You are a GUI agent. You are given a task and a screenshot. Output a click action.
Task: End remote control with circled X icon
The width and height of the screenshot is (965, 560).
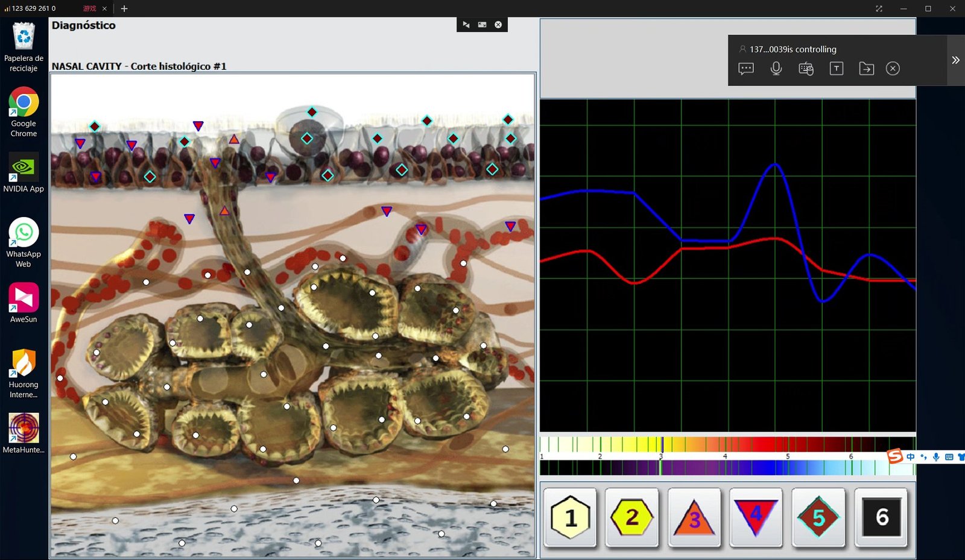pos(893,69)
